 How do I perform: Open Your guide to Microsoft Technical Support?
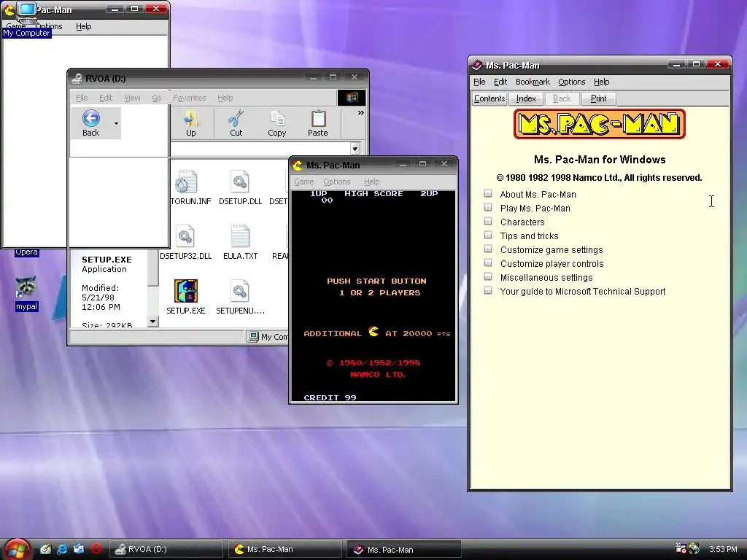point(583,291)
